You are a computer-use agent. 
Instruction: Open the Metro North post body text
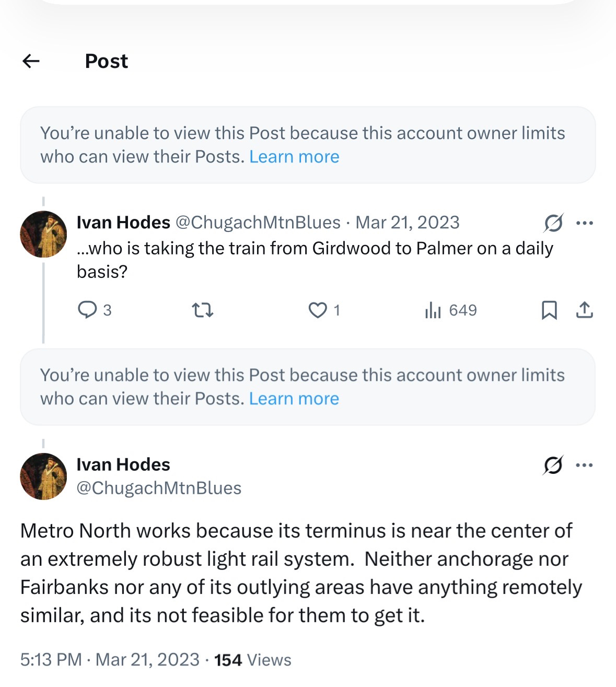tap(300, 573)
